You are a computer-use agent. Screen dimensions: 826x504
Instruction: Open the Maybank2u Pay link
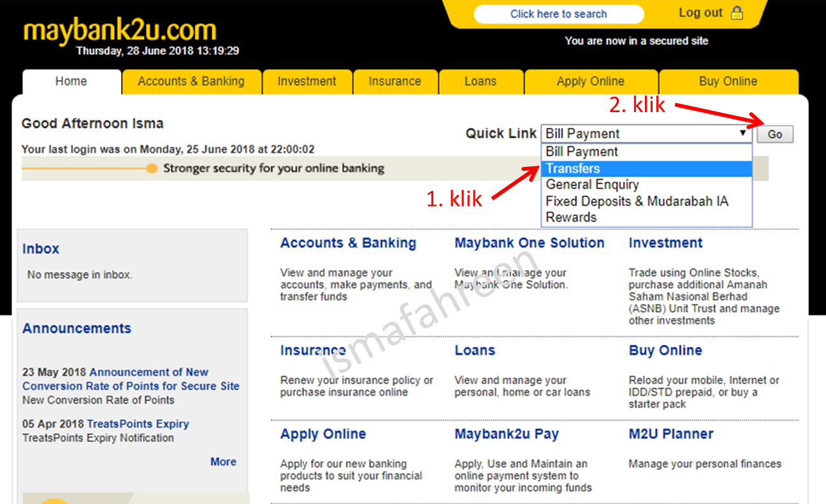pyautogui.click(x=507, y=435)
